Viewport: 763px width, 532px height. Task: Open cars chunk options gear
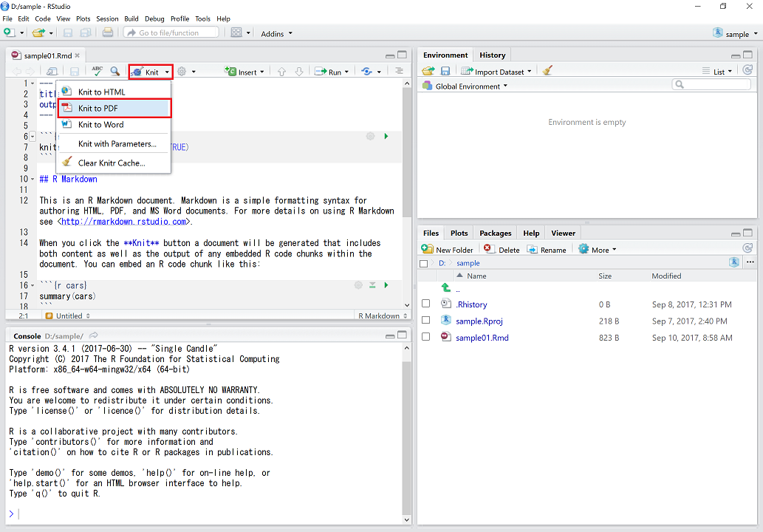pos(359,285)
